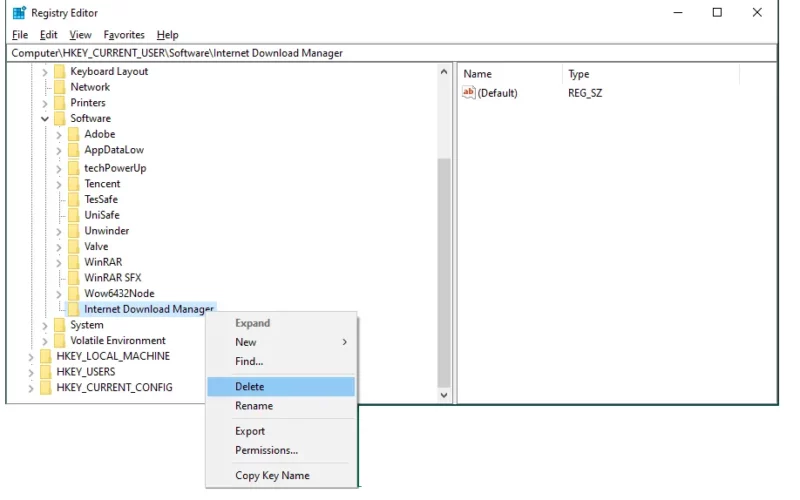The image size is (800, 500).
Task: Open the New submenu in context menu
Action: click(281, 342)
